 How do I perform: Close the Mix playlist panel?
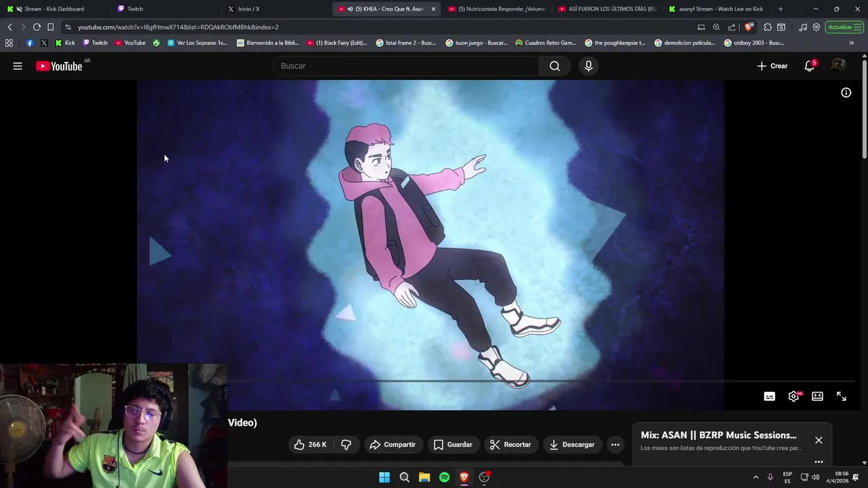tap(818, 440)
